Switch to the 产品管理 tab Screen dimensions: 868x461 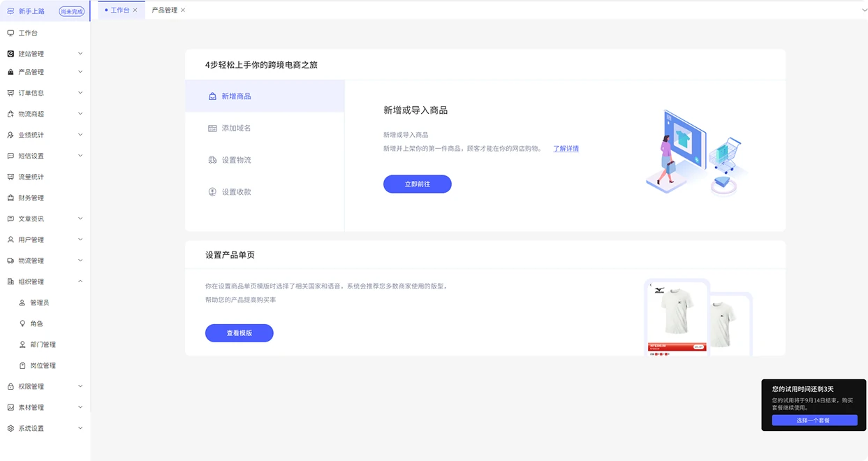pyautogui.click(x=164, y=10)
